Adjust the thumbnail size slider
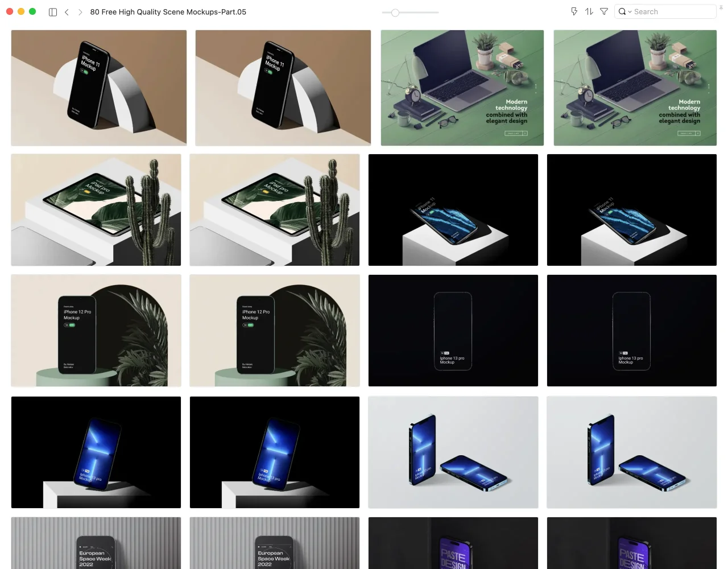This screenshot has width=728, height=569. coord(395,13)
